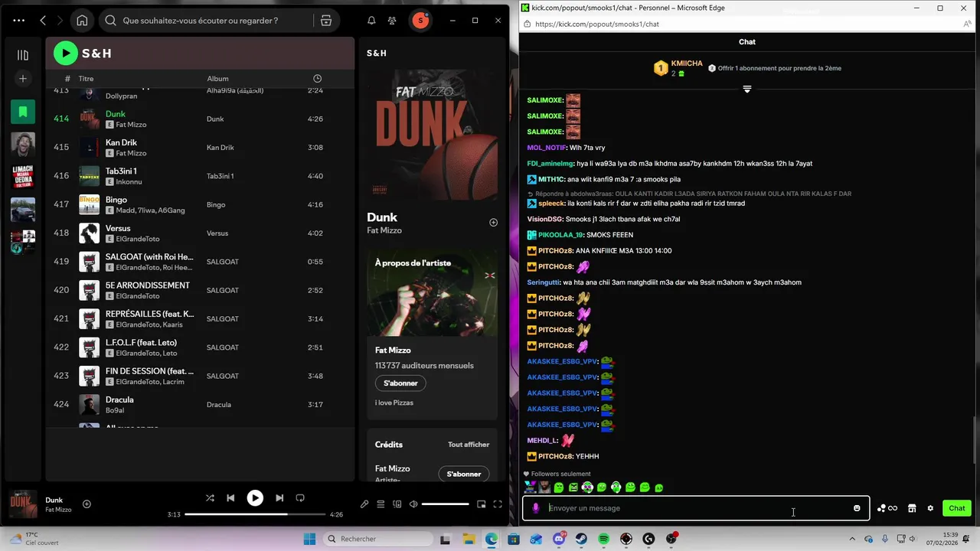Open Spotify Home
980x551 pixels.
click(x=82, y=21)
